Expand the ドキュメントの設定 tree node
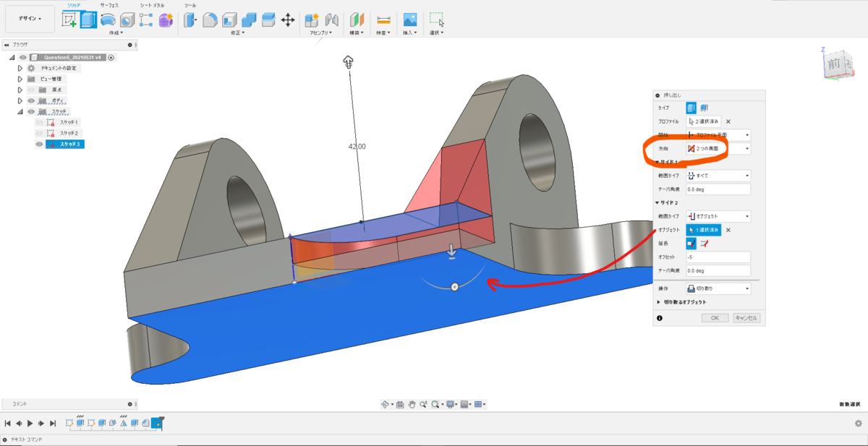The width and height of the screenshot is (868, 446). [x=20, y=68]
